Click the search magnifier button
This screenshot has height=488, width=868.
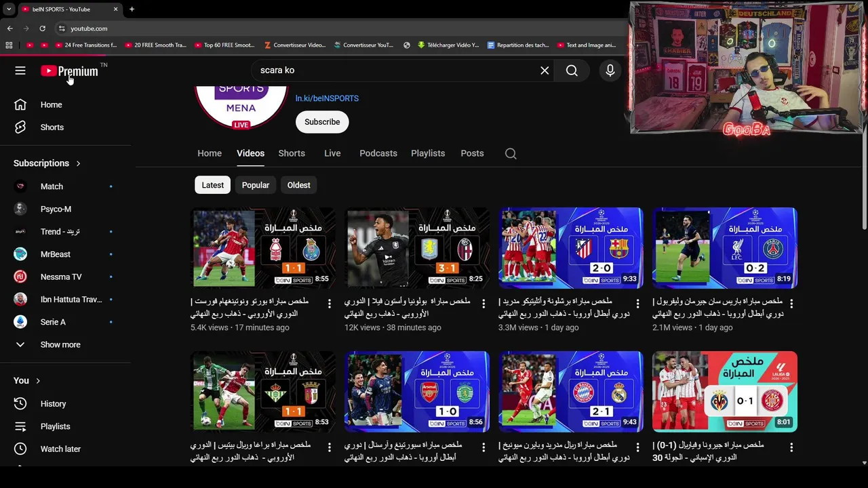(572, 70)
